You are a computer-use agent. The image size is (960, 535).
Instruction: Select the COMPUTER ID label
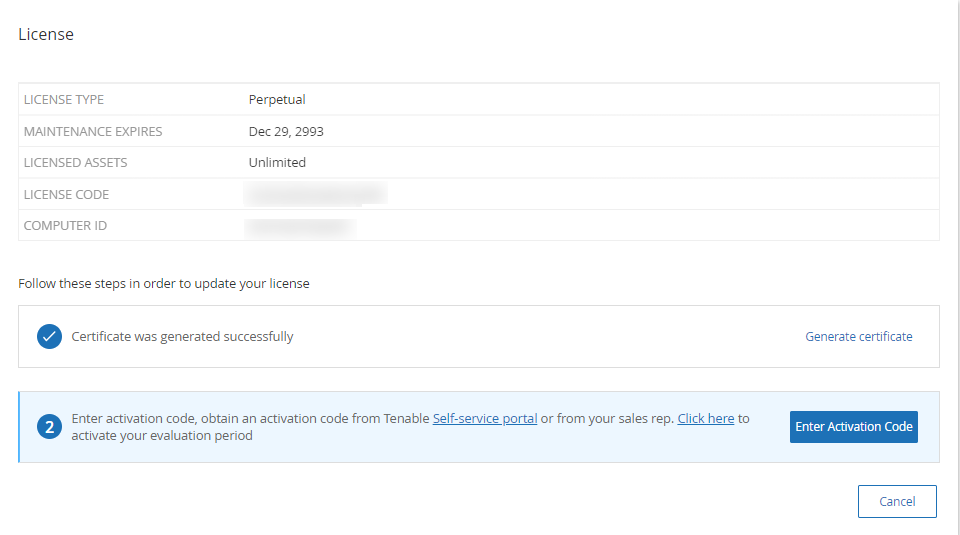(x=65, y=226)
